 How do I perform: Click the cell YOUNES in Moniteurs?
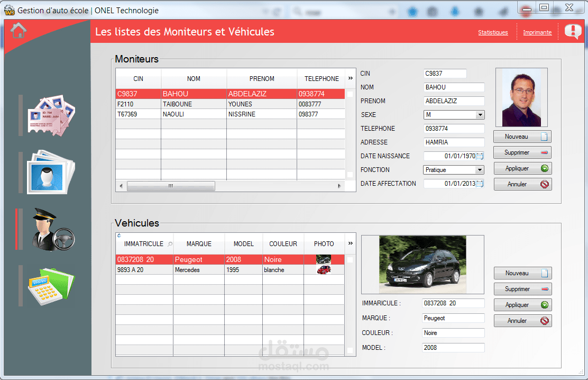click(x=262, y=104)
